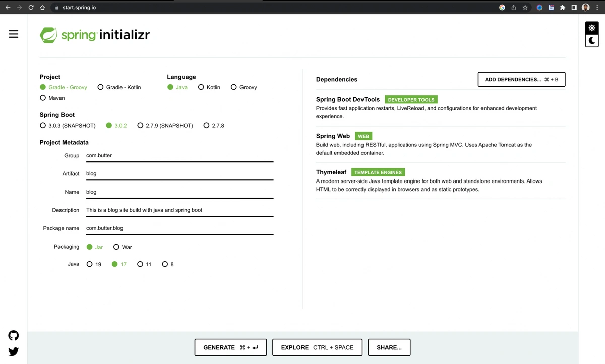
Task: Go back in the browser
Action: (x=8, y=8)
